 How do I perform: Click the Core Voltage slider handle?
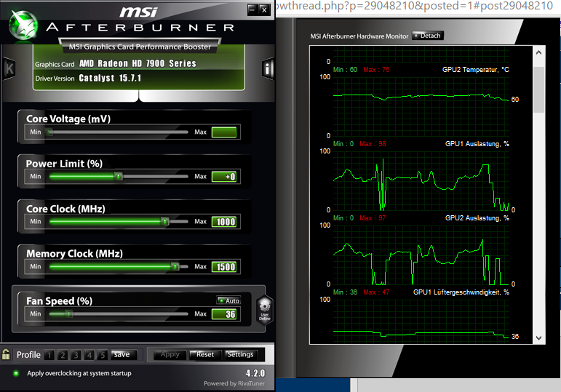coord(49,132)
